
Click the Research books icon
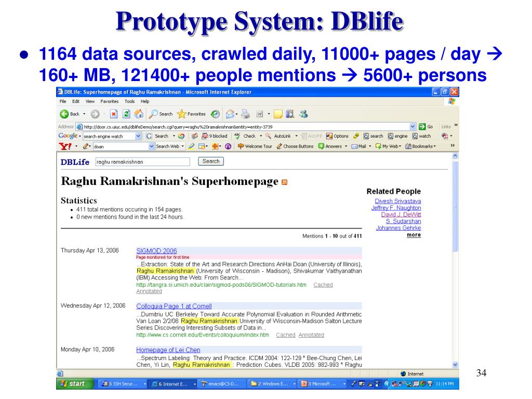click(290, 114)
